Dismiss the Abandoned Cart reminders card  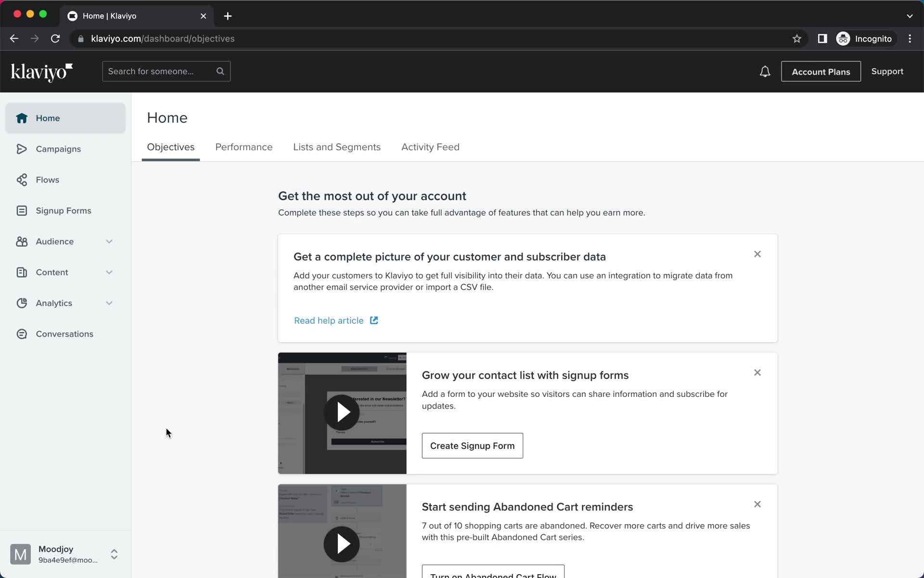757,504
